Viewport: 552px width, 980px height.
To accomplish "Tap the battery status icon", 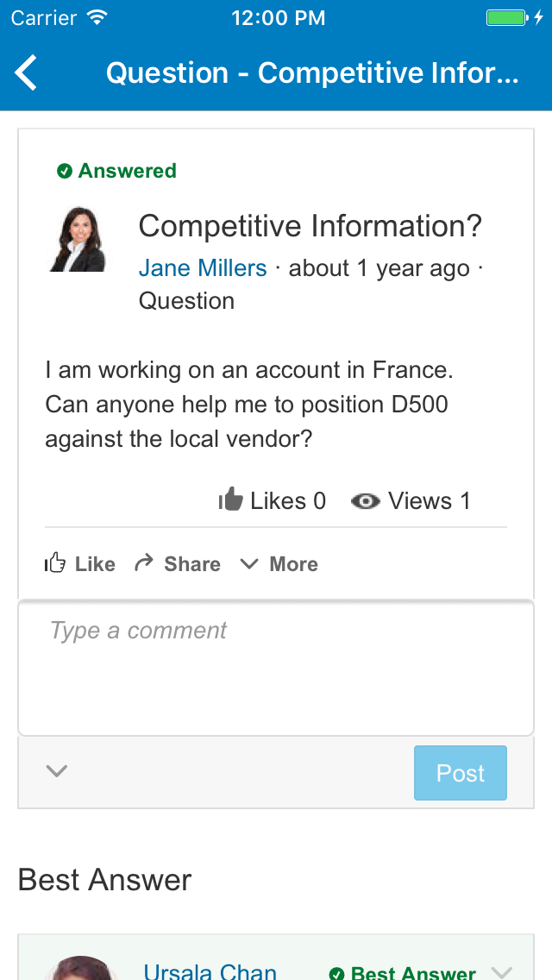I will [507, 17].
